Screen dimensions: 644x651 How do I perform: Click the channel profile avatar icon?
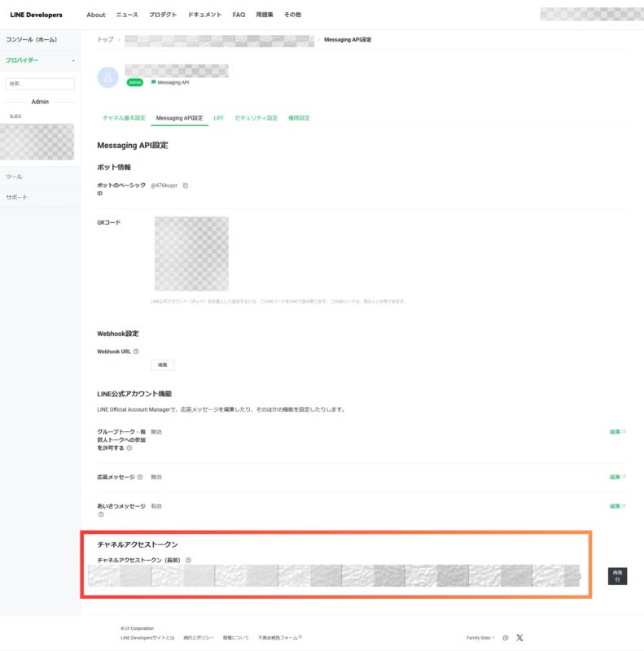click(x=107, y=77)
